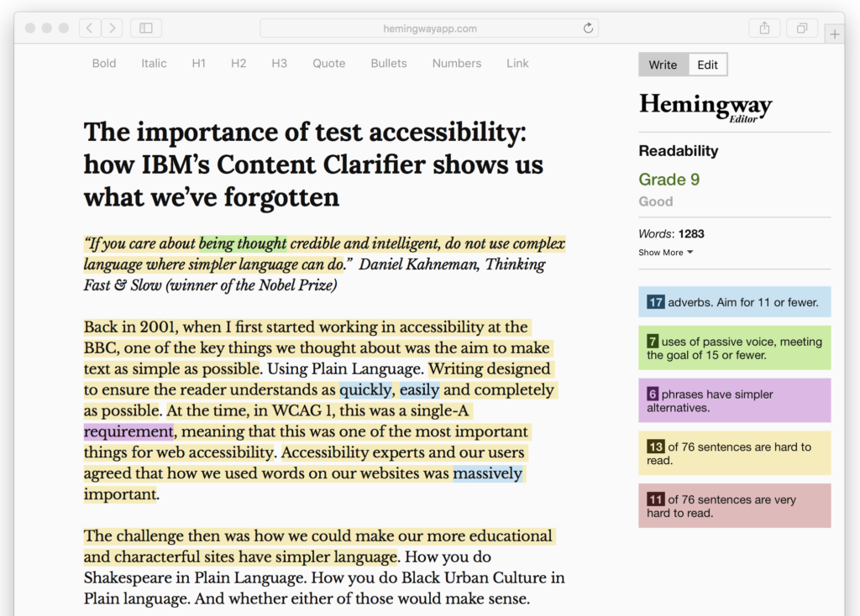
Task: Insert a Link from the toolbar
Action: click(517, 64)
